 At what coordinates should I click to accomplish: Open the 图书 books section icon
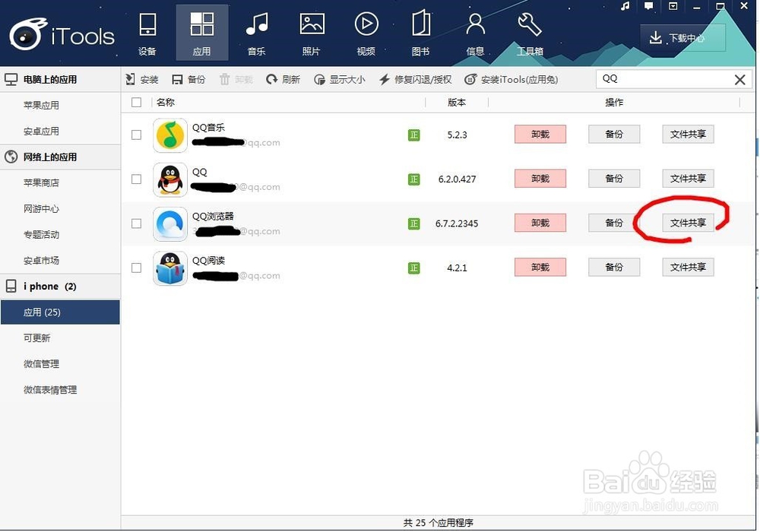coord(421,33)
